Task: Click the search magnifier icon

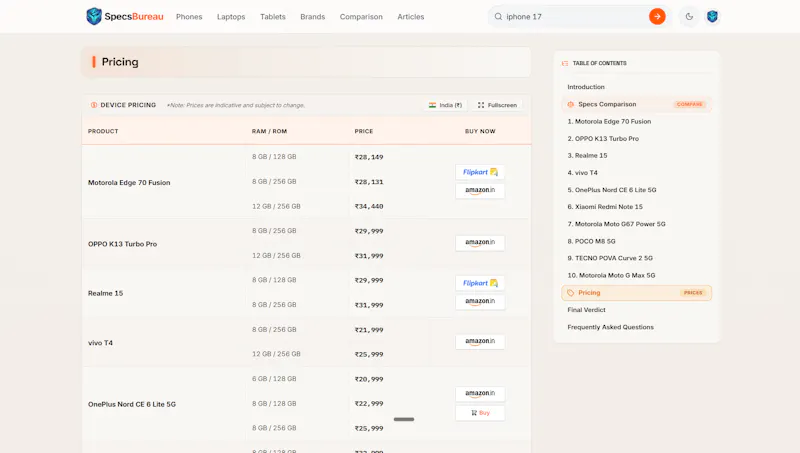Action: 498,16
